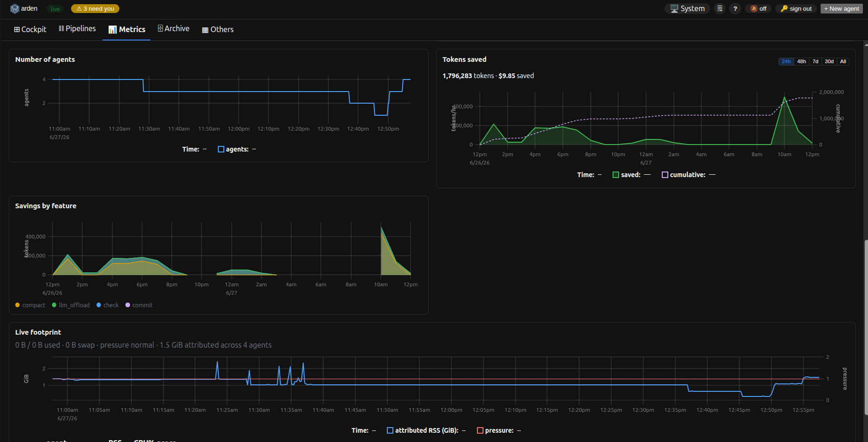868x442 pixels.
Task: Open the 3 need you alert
Action: (x=95, y=8)
